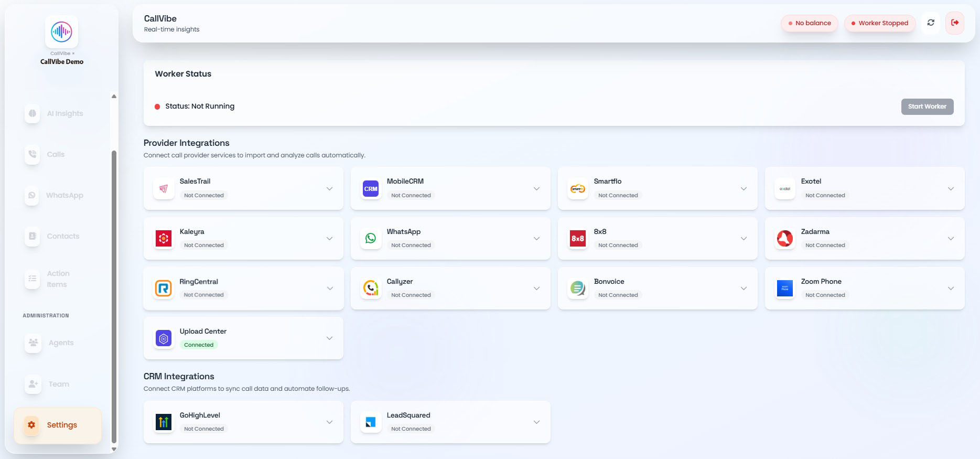Viewport: 980px width, 459px height.
Task: Click the sidebar scrollbar up arrow
Action: [x=114, y=97]
